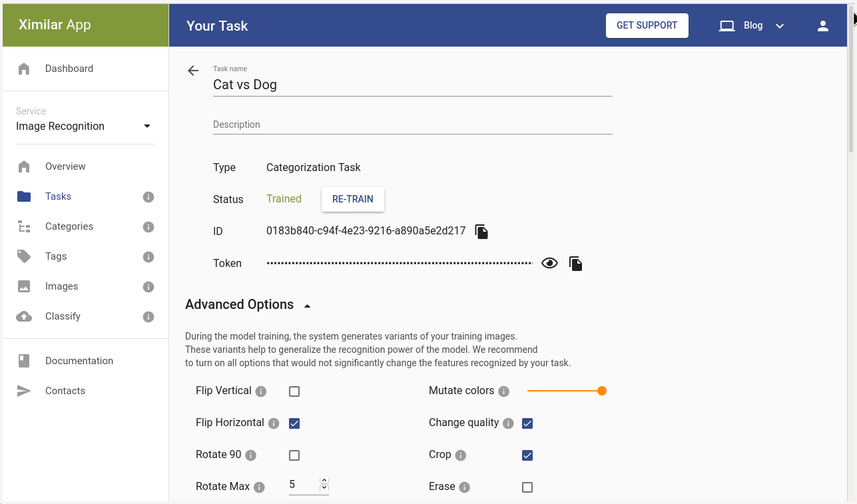The width and height of the screenshot is (857, 504).
Task: Click the info icon beside Mutate colors
Action: [x=504, y=391]
